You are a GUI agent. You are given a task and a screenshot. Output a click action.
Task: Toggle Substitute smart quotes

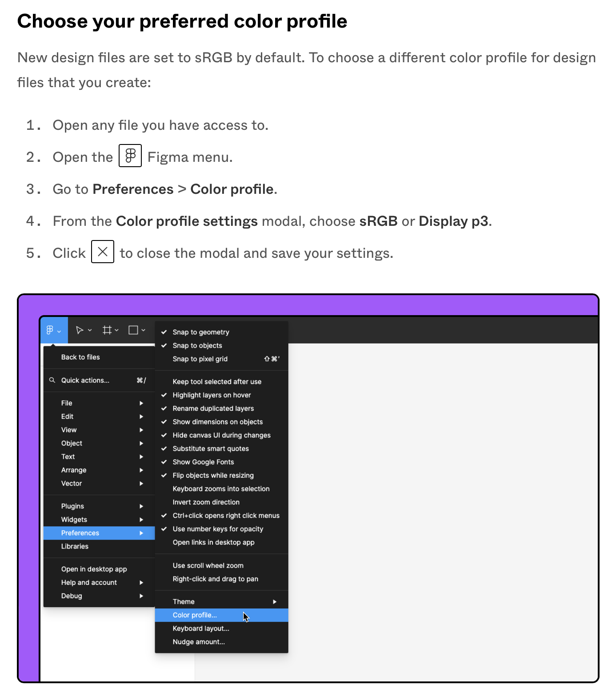pyautogui.click(x=221, y=449)
